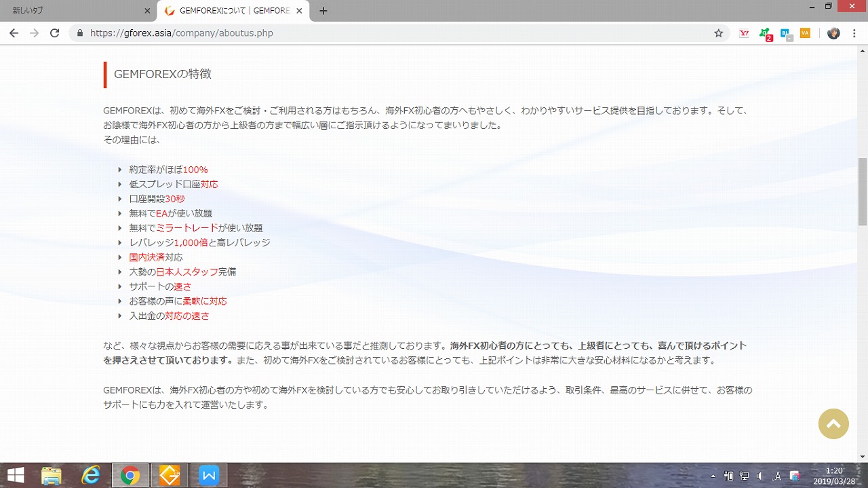This screenshot has width=868, height=488.
Task: Click the address bar URL field
Action: [x=393, y=33]
